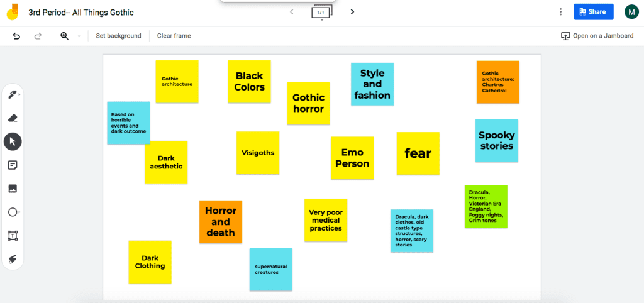Open the zoom level dropdown arrow
The width and height of the screenshot is (644, 303).
click(x=79, y=36)
